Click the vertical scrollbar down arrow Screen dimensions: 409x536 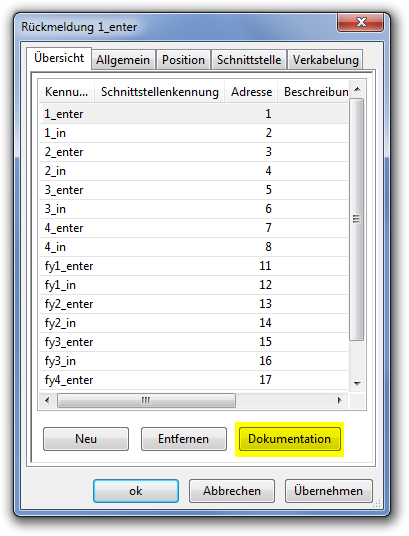(357, 384)
